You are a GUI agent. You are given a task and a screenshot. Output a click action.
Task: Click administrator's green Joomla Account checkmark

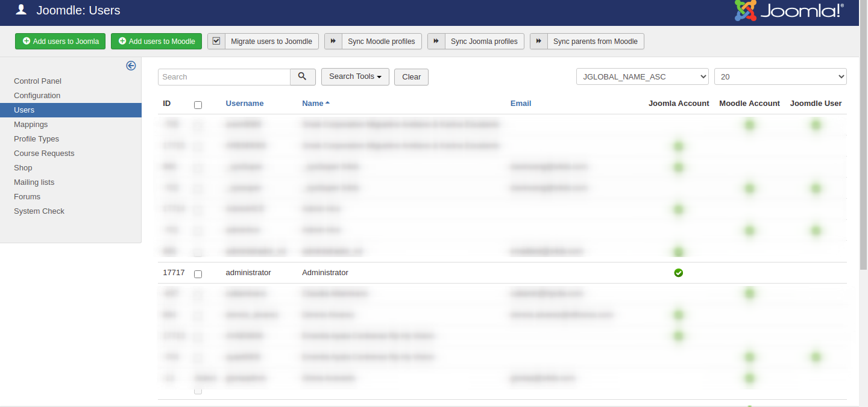click(678, 273)
